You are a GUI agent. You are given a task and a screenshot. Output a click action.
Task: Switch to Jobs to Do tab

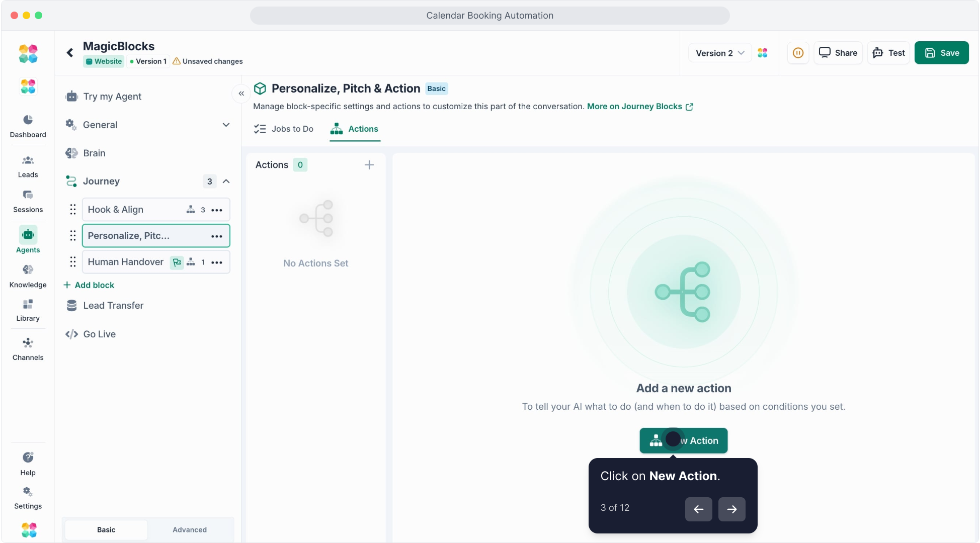(x=284, y=129)
